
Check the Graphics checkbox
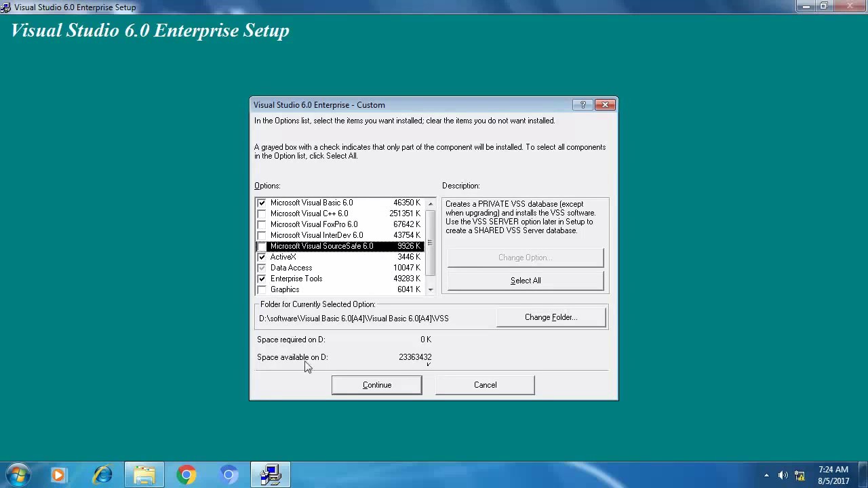pos(262,289)
